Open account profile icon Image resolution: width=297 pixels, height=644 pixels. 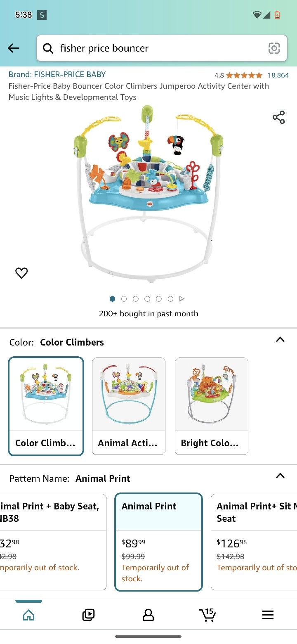(x=148, y=615)
